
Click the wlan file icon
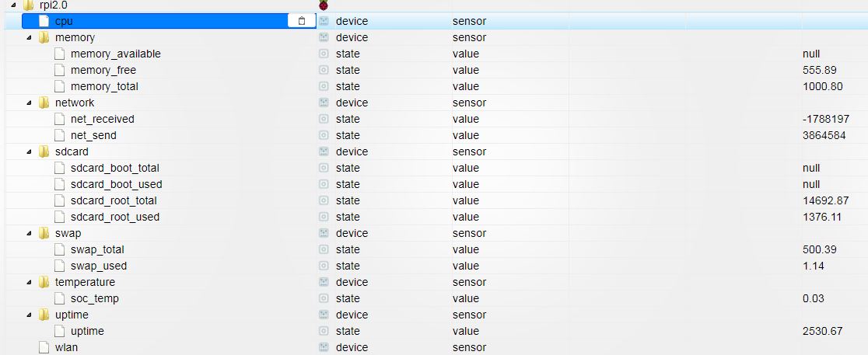[x=44, y=347]
